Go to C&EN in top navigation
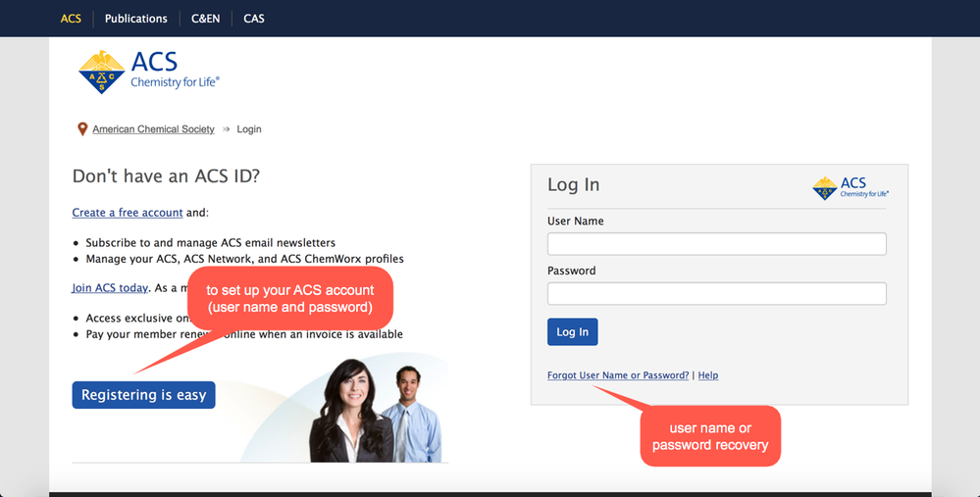Viewport: 980px width, 497px height. coord(206,19)
